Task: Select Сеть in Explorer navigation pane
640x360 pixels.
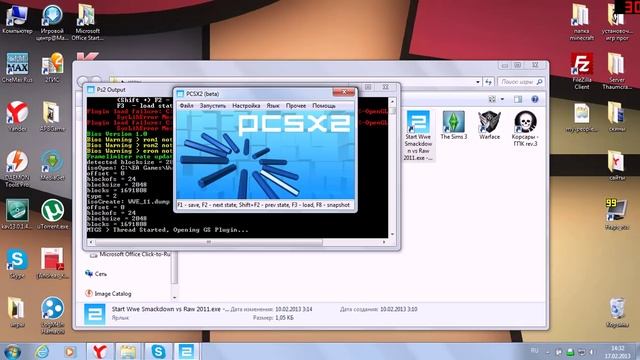Action: click(x=96, y=274)
